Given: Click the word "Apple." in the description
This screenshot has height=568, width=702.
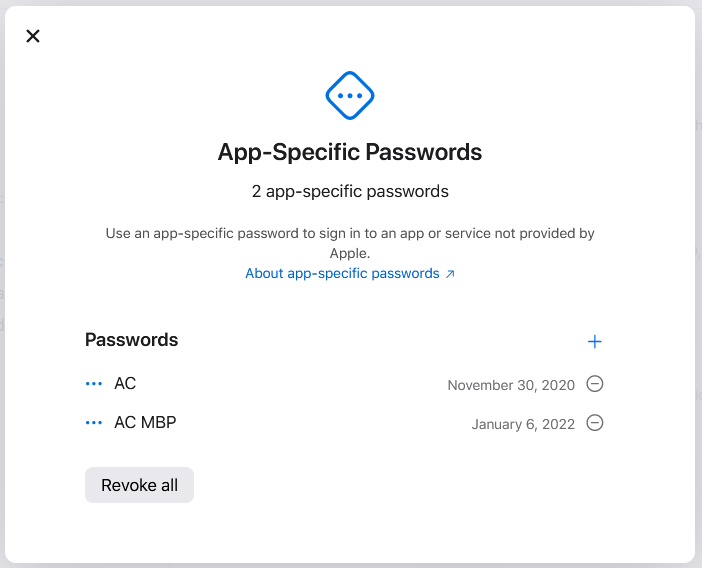Looking at the screenshot, I should (350, 253).
